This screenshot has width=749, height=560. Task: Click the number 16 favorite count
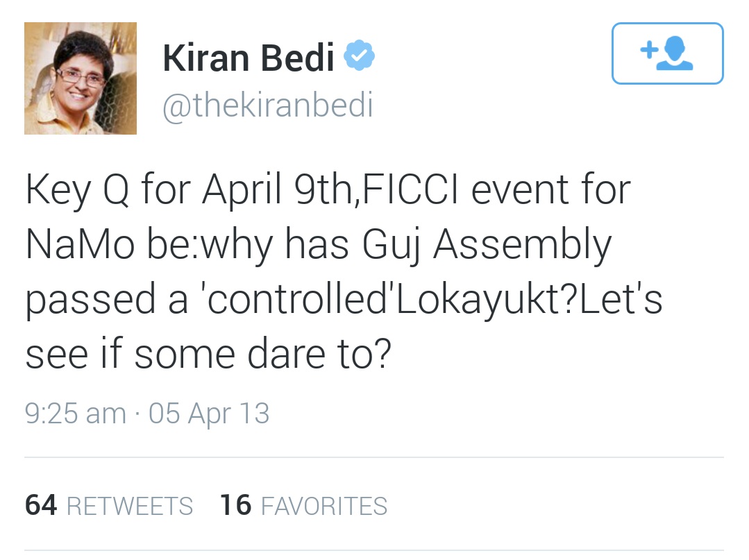tap(235, 505)
